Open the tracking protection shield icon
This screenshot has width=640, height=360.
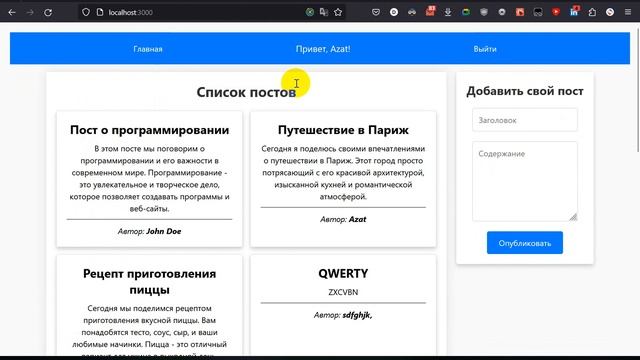[x=86, y=12]
